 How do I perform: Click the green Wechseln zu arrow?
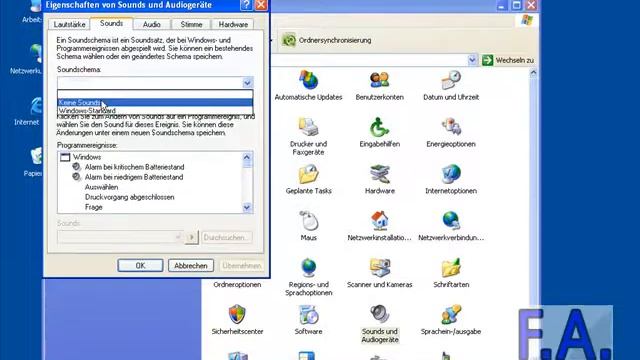pos(487,60)
